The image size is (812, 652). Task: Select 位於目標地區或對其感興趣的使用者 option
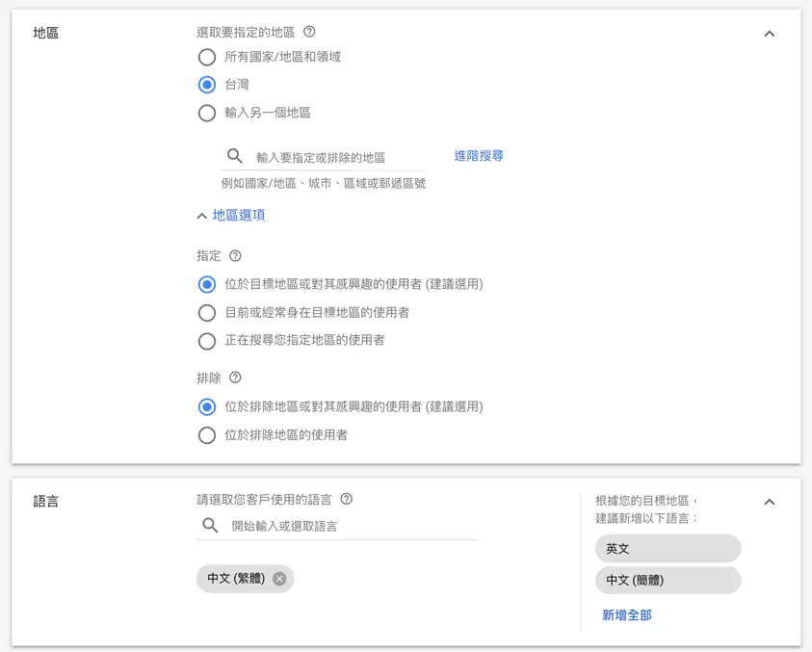pos(207,284)
